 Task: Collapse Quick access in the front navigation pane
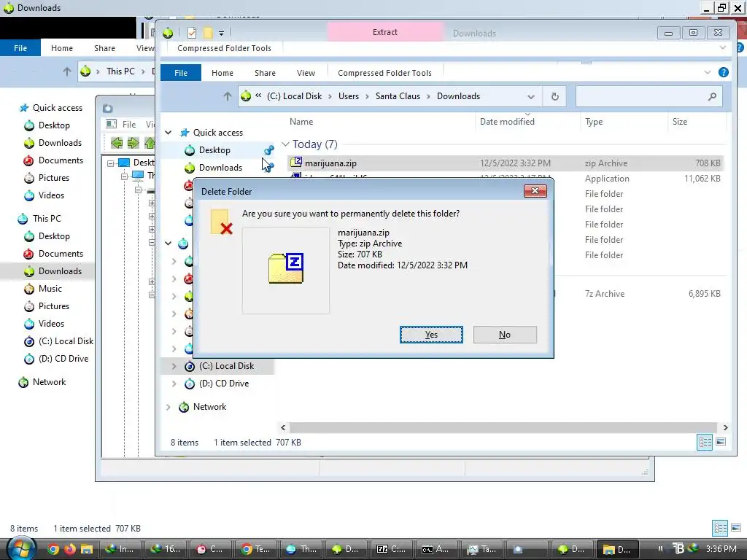(169, 133)
